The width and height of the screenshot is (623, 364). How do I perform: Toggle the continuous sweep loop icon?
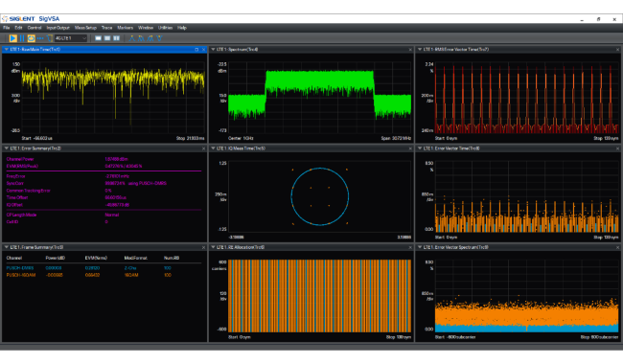tap(31, 38)
